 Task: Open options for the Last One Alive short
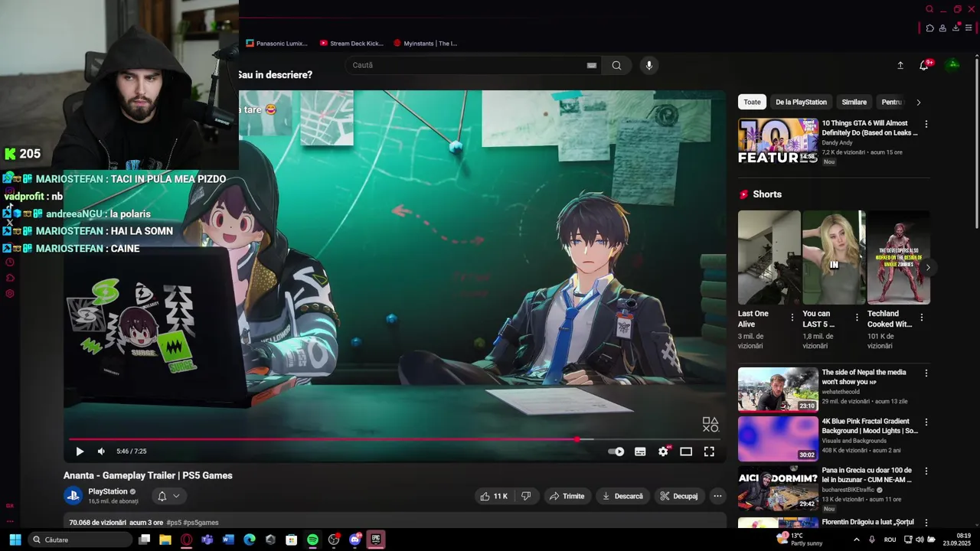tap(792, 317)
